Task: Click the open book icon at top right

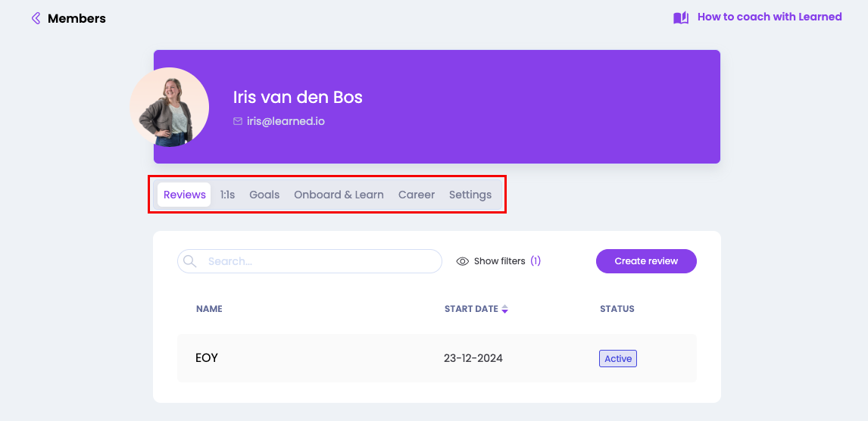Action: [681, 17]
